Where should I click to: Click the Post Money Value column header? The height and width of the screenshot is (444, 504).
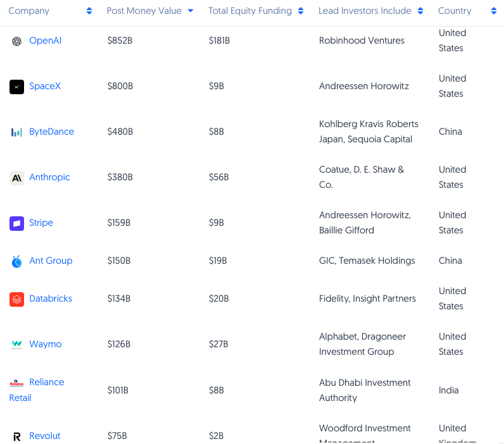(x=144, y=11)
